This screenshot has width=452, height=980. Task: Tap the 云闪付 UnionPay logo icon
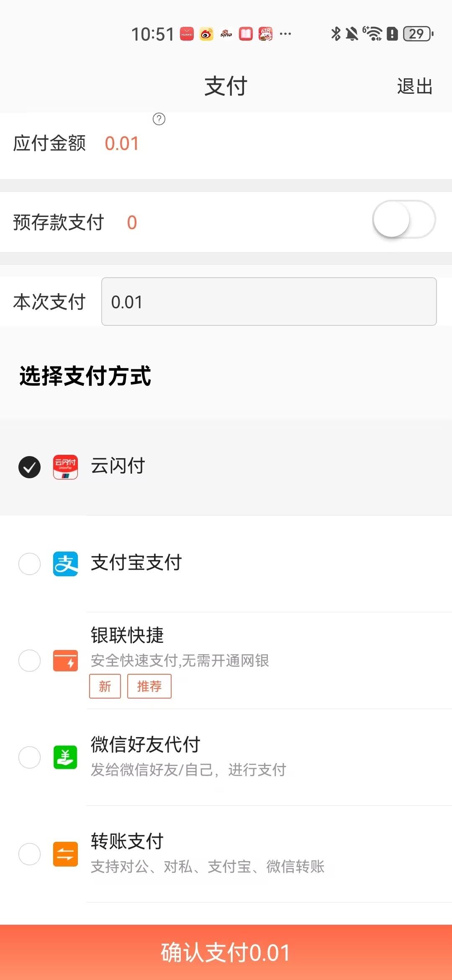point(65,467)
